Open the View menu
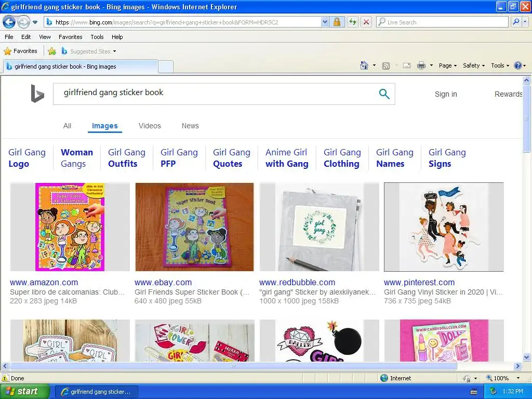Image resolution: width=532 pixels, height=399 pixels. pyautogui.click(x=45, y=37)
